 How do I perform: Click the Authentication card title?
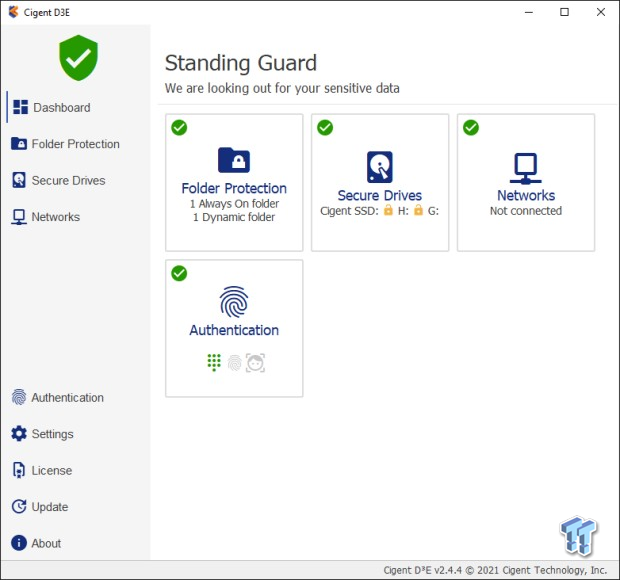(234, 330)
